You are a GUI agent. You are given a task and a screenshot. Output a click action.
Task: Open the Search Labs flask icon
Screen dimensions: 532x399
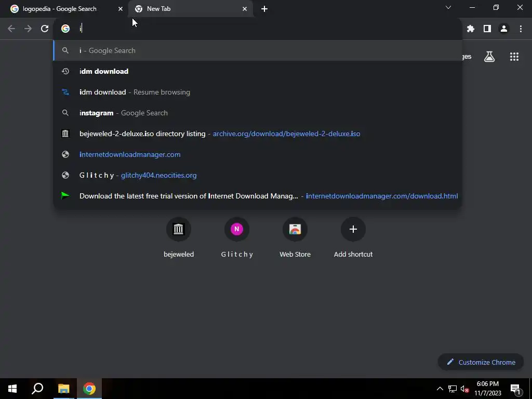489,57
